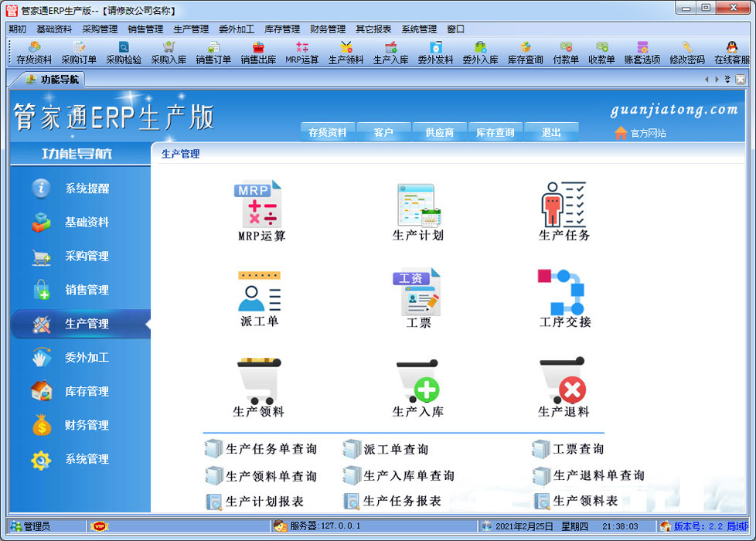Click the 库存查询 toolbar icon
Viewport: 756px width, 541px height.
pyautogui.click(x=525, y=53)
